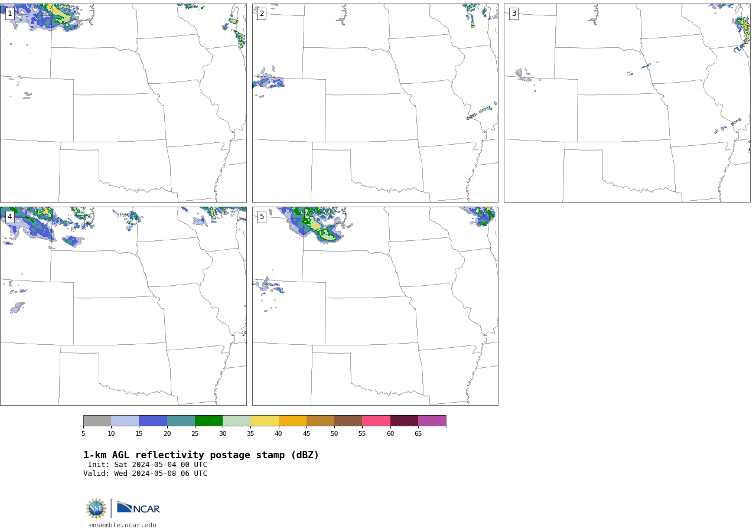
Task: Open ensemble member 2 reflectivity map
Action: 375,103
